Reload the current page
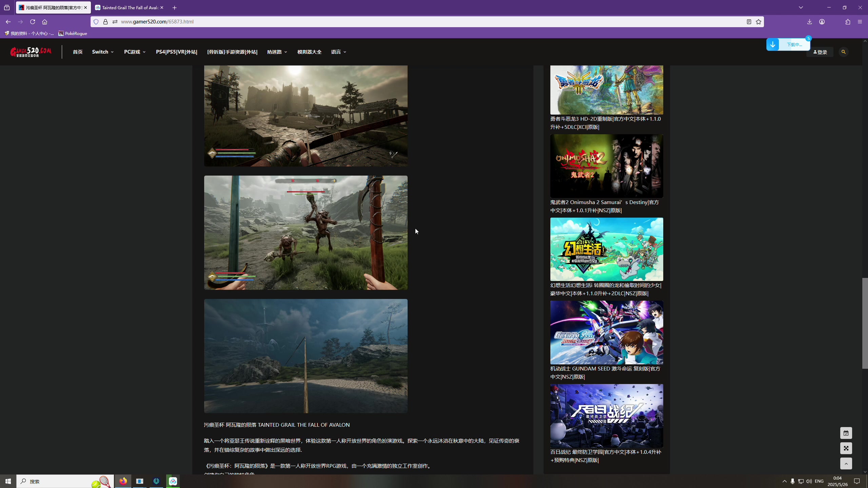The image size is (868, 488). click(x=33, y=22)
